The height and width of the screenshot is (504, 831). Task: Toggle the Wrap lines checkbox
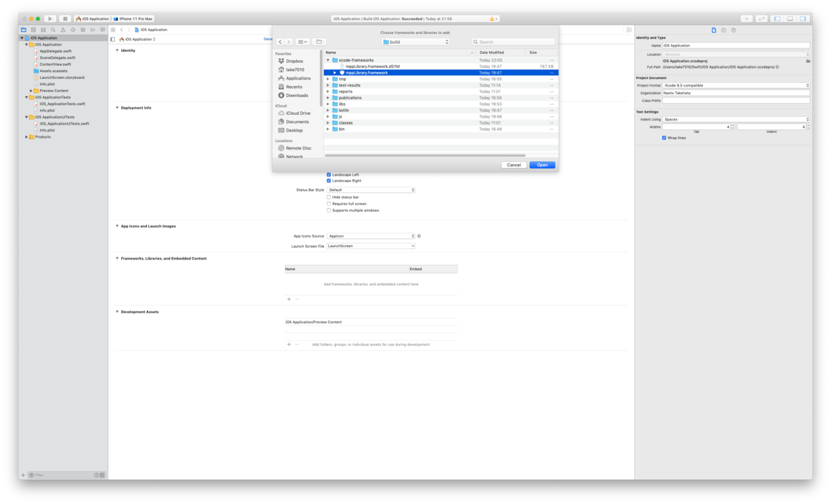(664, 138)
